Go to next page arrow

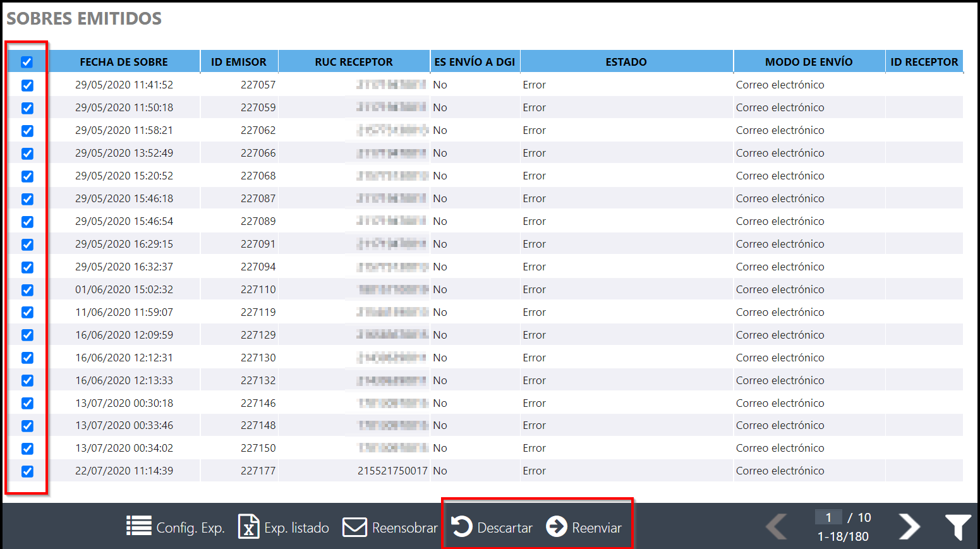pos(909,526)
